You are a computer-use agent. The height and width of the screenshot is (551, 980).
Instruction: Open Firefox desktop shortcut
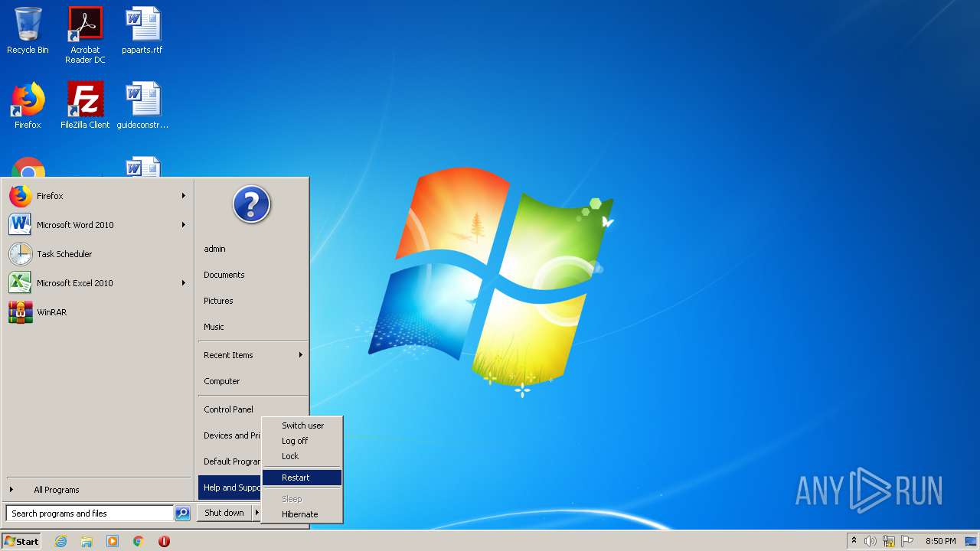coord(28,106)
